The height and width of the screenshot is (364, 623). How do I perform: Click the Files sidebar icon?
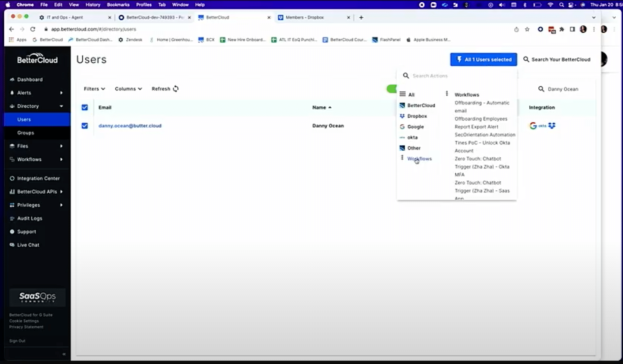(12, 146)
